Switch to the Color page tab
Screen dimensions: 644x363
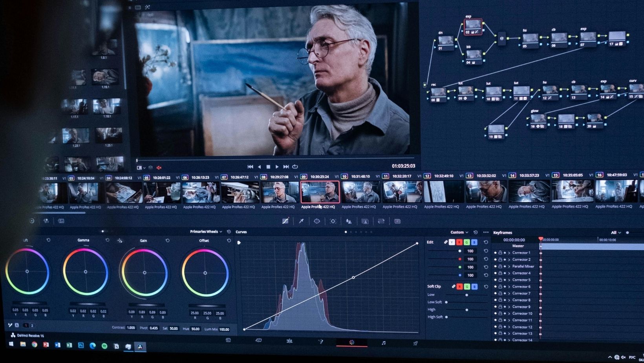pos(352,343)
